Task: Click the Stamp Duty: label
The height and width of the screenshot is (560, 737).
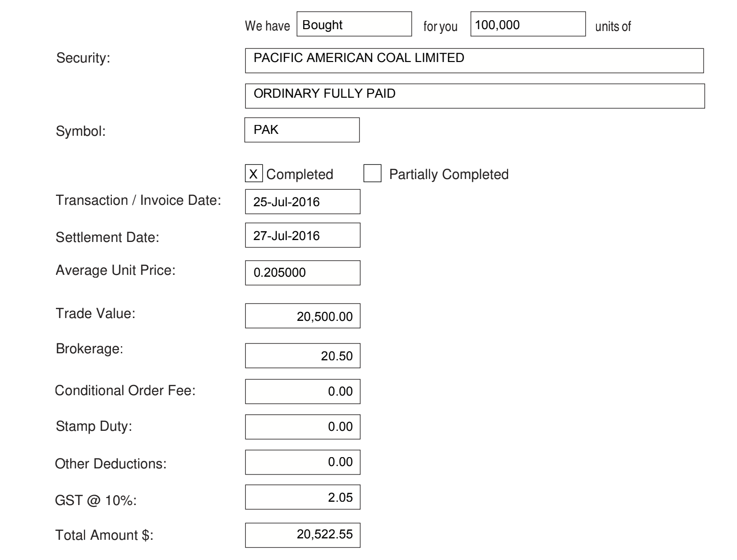Action: (x=94, y=426)
